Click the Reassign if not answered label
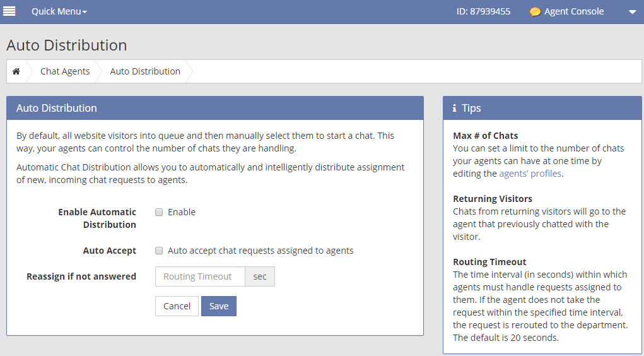 click(x=81, y=276)
